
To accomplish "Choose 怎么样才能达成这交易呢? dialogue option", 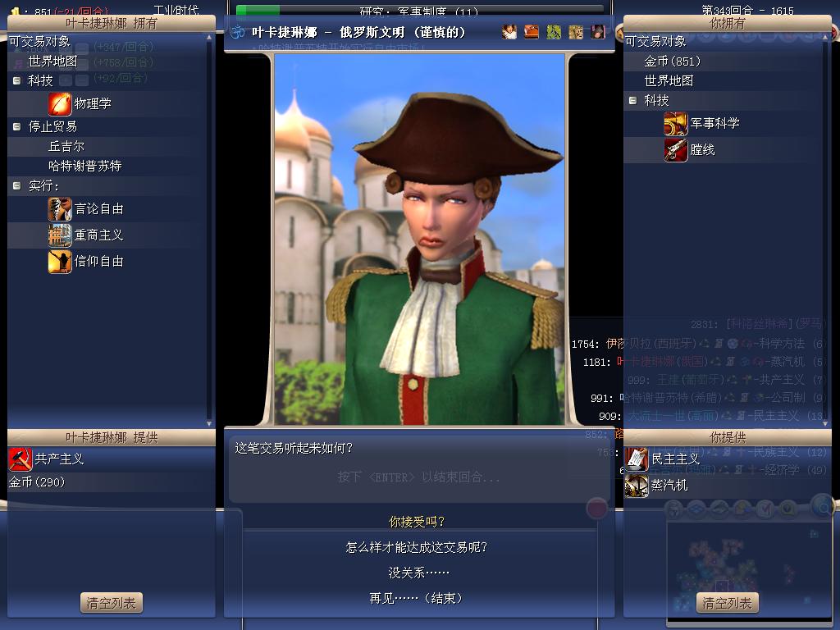I will 416,547.
